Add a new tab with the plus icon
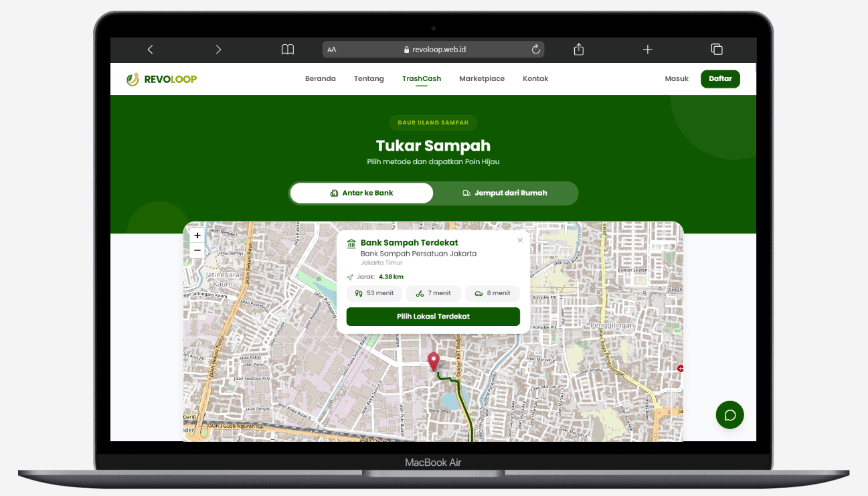The width and height of the screenshot is (868, 496). tap(647, 50)
